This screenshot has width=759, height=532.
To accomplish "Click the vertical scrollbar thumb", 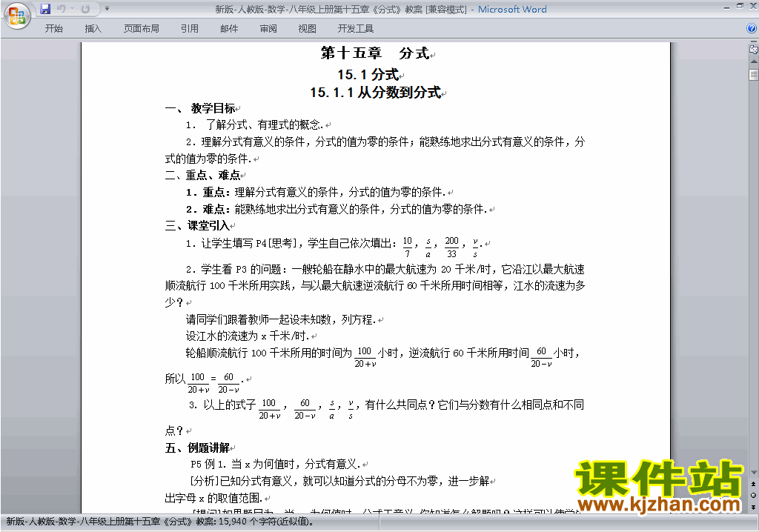I will 754,75.
